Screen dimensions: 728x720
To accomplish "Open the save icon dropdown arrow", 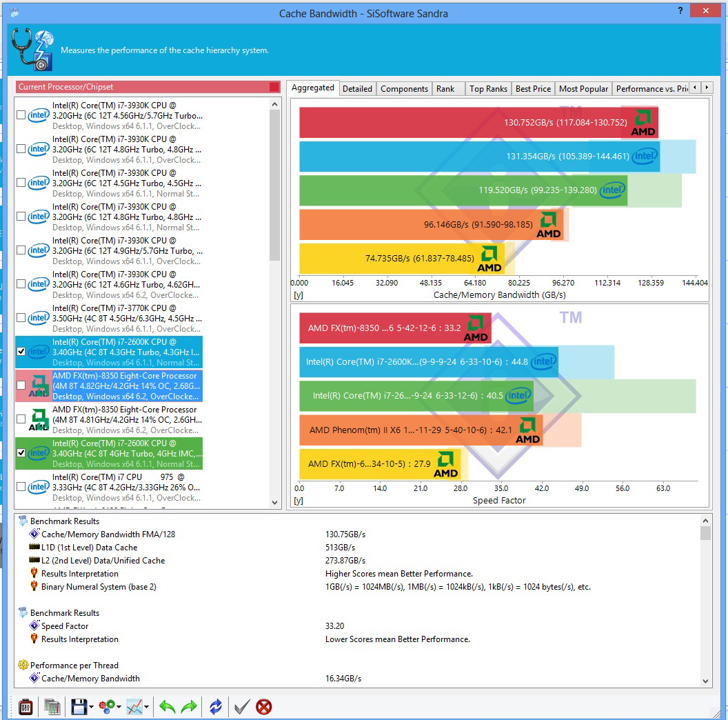I will pos(91,707).
